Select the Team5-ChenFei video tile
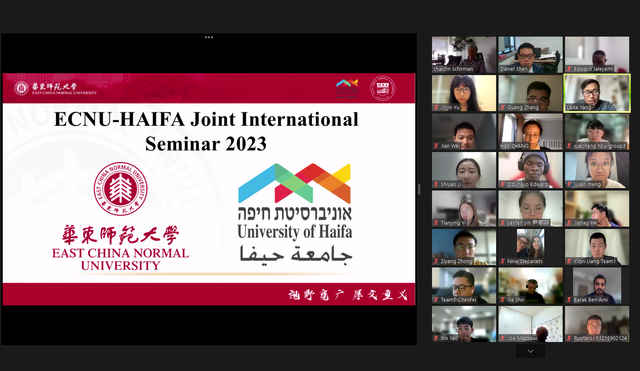This screenshot has width=640, height=371. (464, 285)
